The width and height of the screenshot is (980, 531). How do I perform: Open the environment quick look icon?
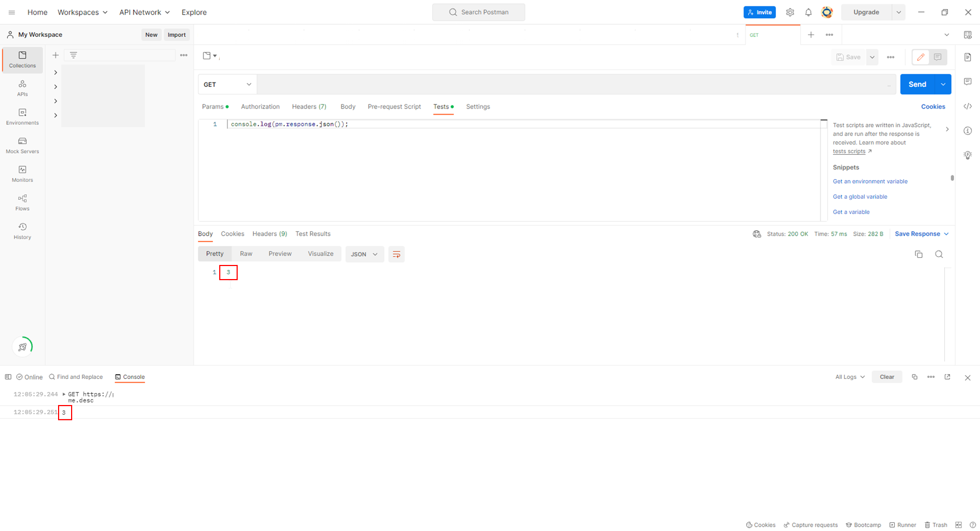968,35
